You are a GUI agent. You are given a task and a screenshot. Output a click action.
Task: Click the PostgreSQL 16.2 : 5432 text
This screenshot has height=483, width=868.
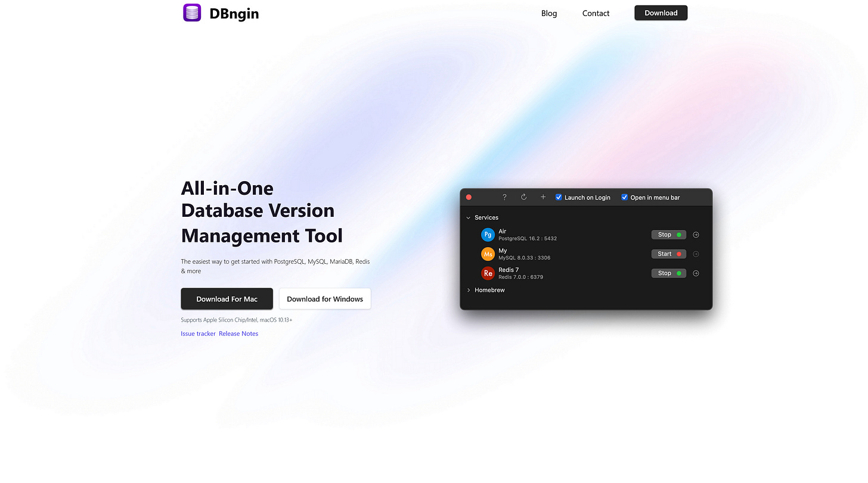click(x=528, y=239)
